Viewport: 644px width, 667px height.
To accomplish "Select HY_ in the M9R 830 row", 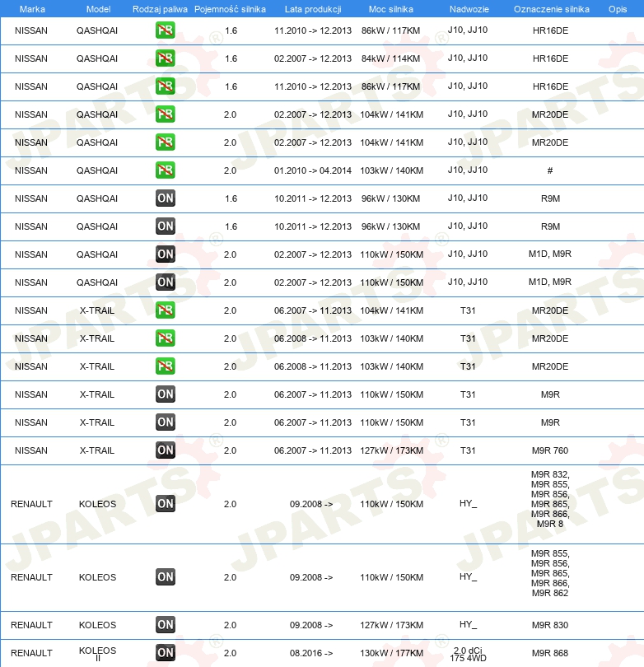I will [x=468, y=624].
